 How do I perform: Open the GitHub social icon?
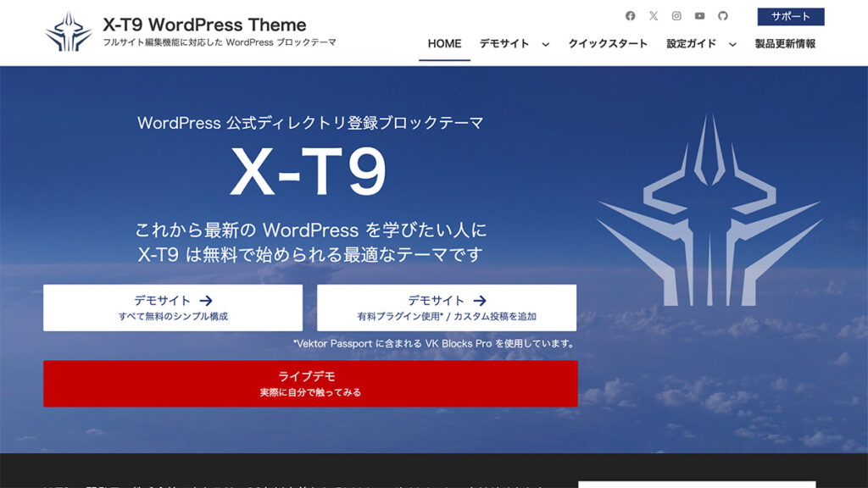point(723,16)
